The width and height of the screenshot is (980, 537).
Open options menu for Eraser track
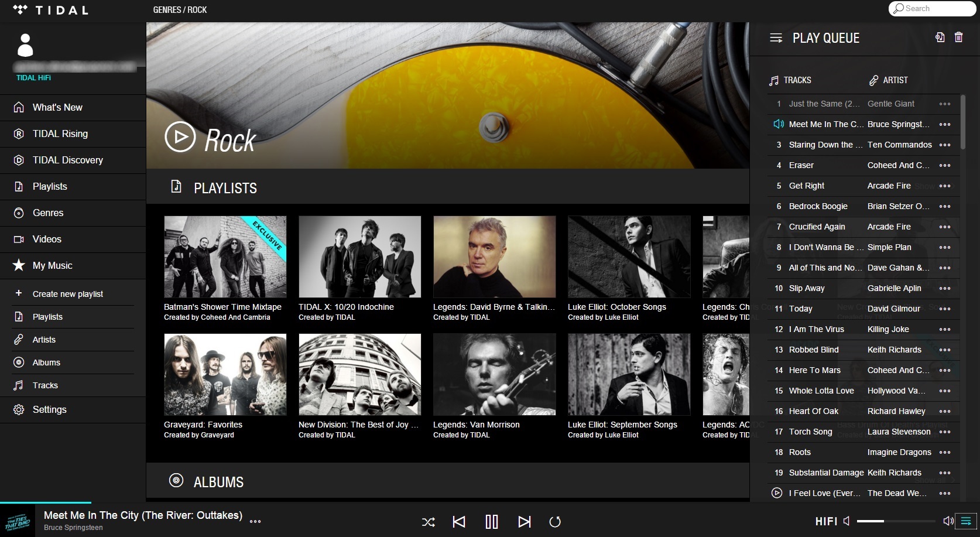point(945,165)
